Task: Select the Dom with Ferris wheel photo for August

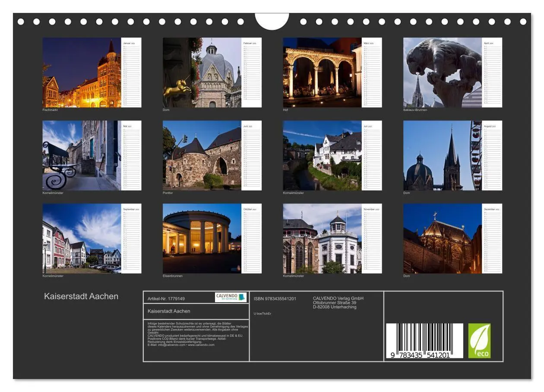Action: click(443, 155)
